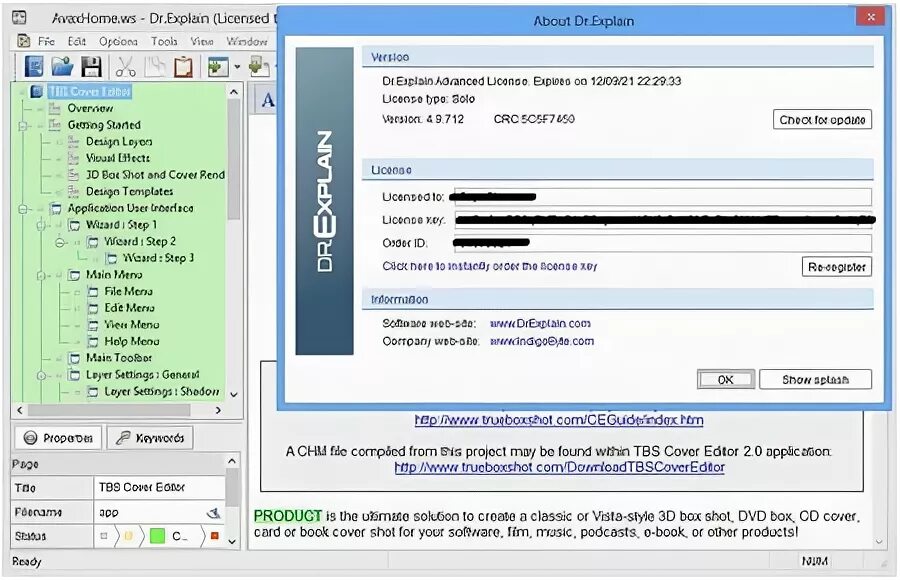The height and width of the screenshot is (580, 900).
Task: Select the Help Menu tree item
Action: click(x=131, y=341)
